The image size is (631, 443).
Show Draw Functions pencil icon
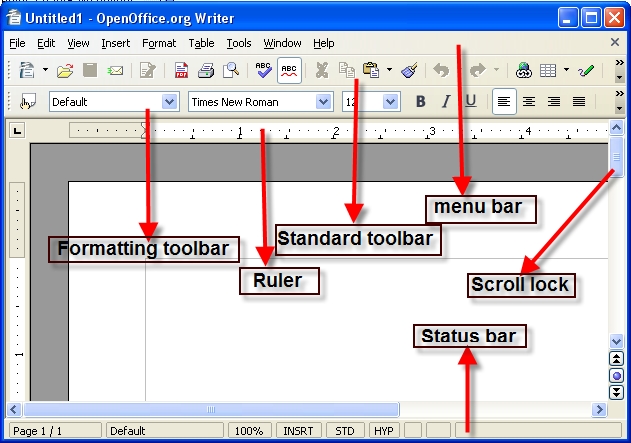(586, 70)
